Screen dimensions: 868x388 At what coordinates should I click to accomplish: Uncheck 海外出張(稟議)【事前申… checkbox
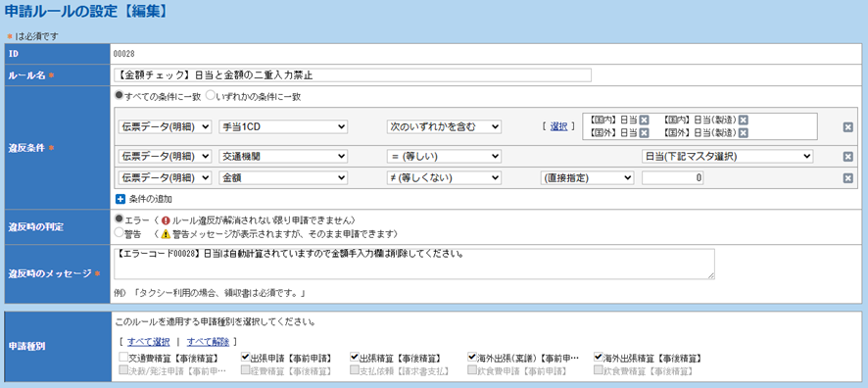coord(472,357)
